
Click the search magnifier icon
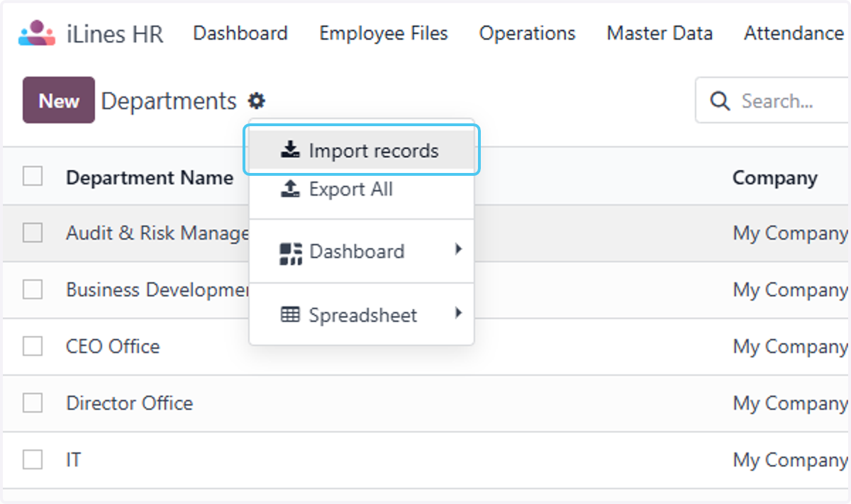tap(720, 101)
